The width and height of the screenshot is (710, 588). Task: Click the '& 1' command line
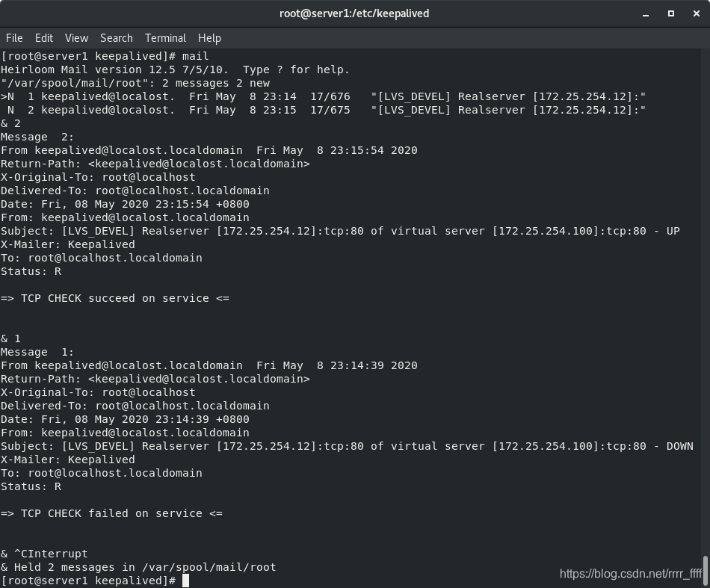(x=10, y=338)
